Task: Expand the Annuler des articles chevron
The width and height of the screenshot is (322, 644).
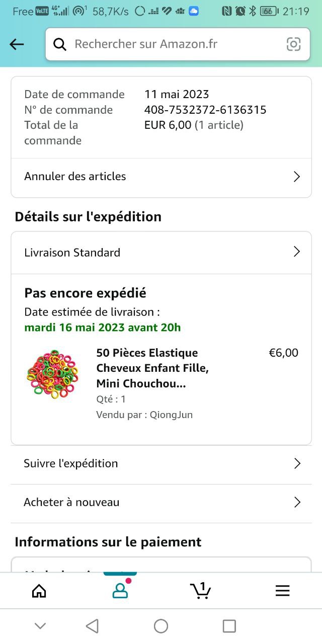Action: [x=296, y=177]
